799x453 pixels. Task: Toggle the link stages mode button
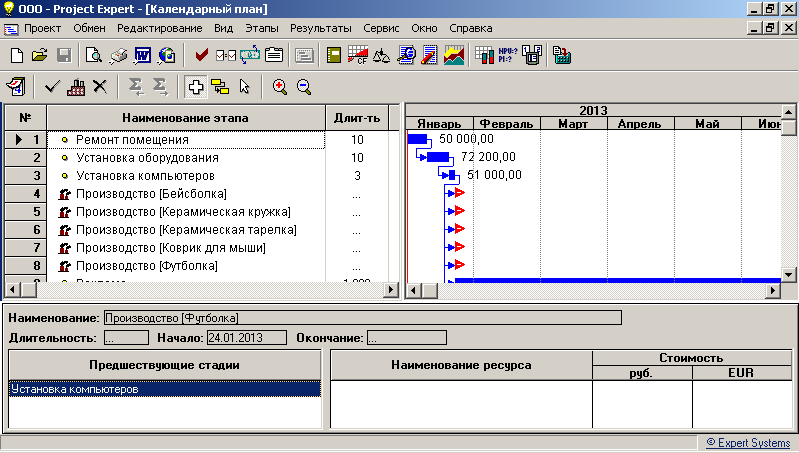tap(219, 87)
